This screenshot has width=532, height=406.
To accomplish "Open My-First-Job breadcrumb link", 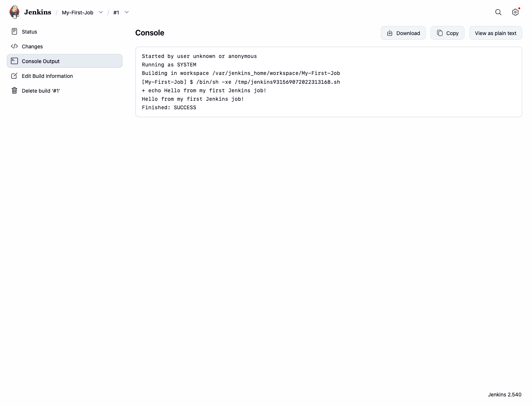I will 78,13.
